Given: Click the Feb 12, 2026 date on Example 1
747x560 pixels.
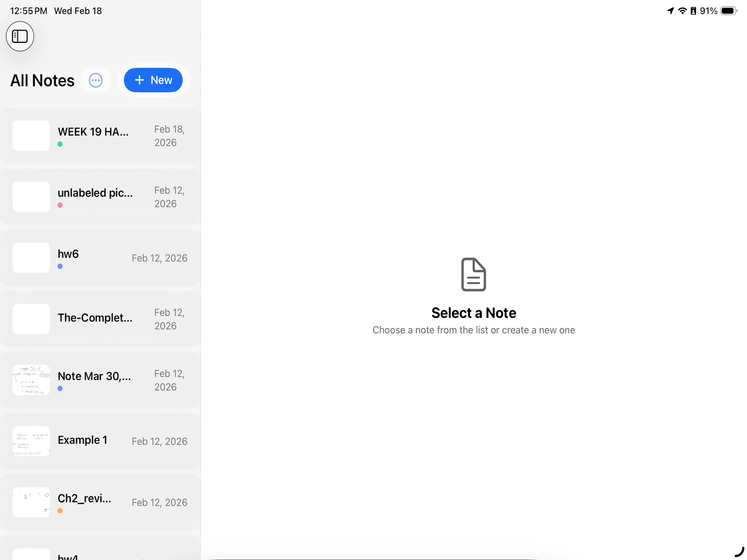Looking at the screenshot, I should [159, 441].
